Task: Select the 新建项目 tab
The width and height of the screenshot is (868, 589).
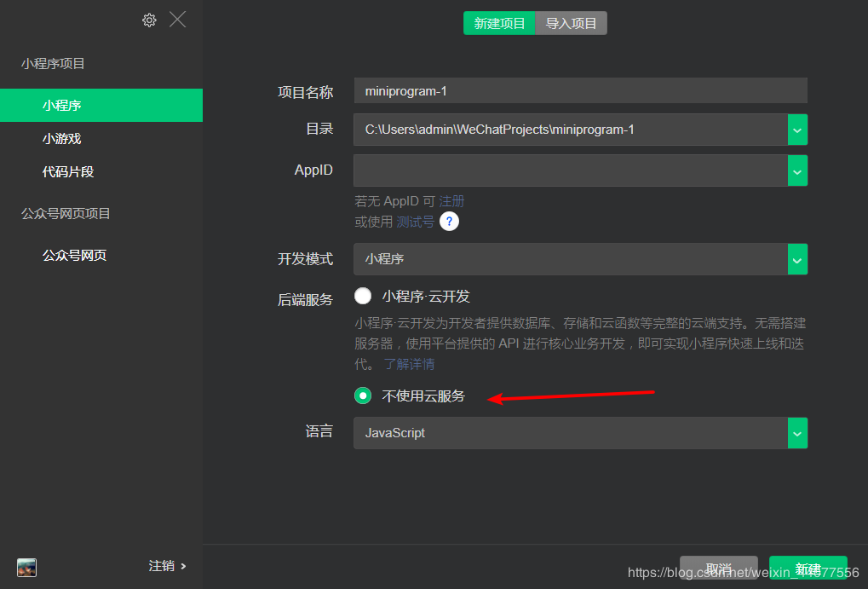Action: coord(499,23)
